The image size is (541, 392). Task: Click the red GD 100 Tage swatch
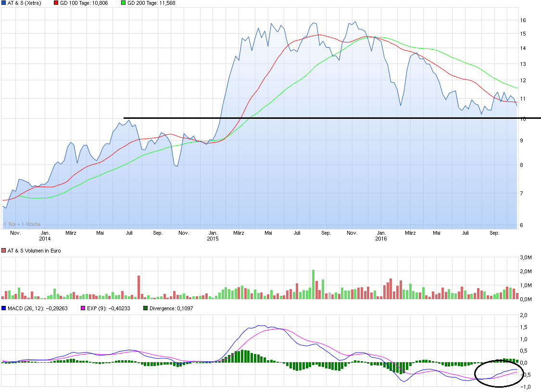click(56, 3)
